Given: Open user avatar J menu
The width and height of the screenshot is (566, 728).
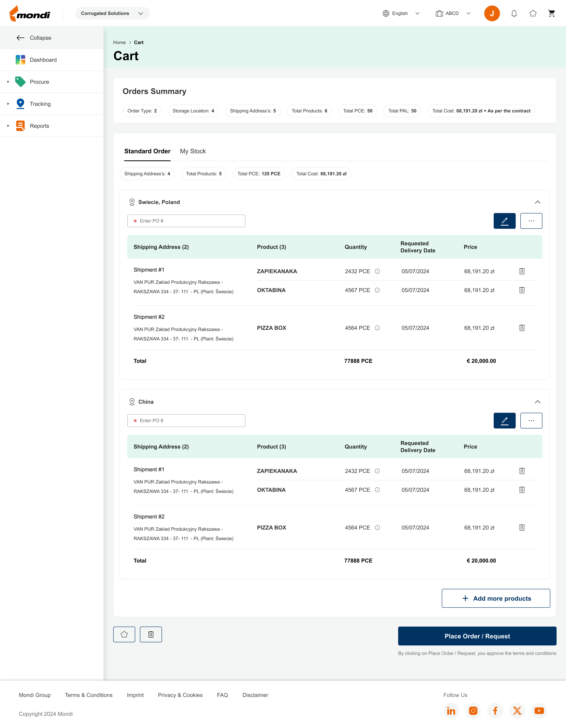Looking at the screenshot, I should click(x=492, y=13).
